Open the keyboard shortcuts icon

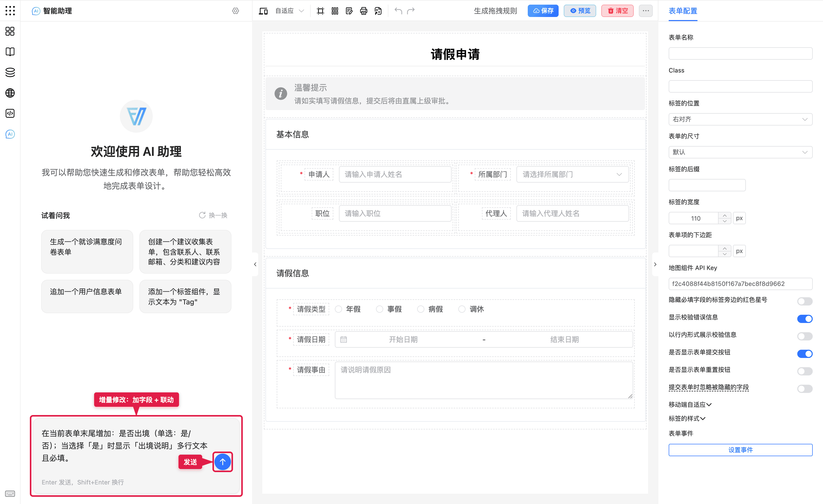[x=10, y=494]
